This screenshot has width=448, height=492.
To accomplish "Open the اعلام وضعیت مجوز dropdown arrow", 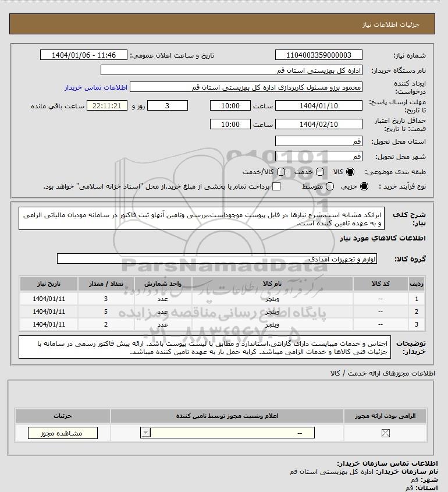I will pos(145,433).
